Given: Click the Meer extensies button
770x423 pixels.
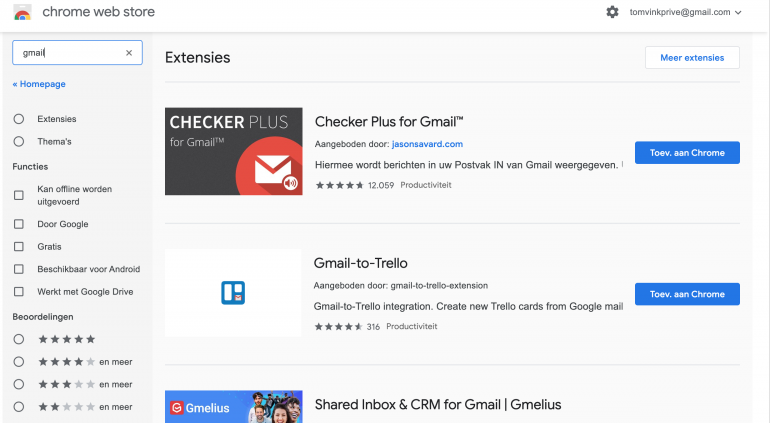Looking at the screenshot, I should point(692,57).
